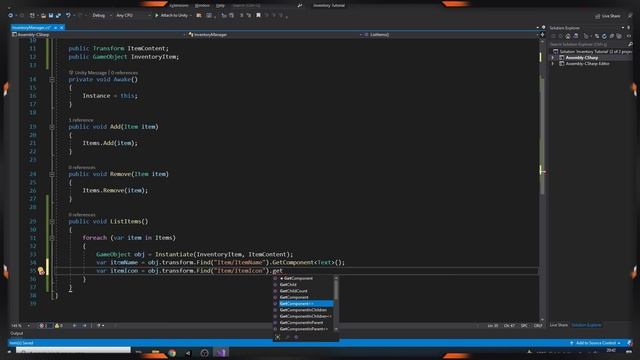Close the InventoryManager.cs tab
The width and height of the screenshot is (640, 360).
(x=62, y=28)
